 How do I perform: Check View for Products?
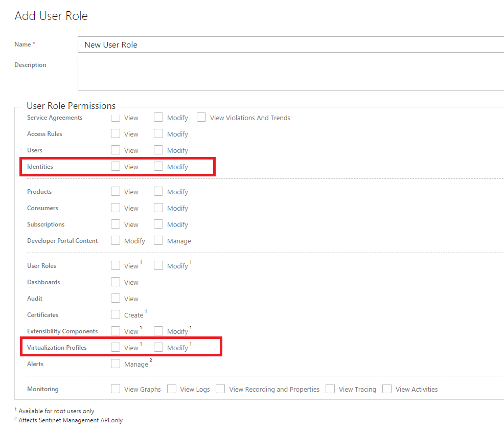click(116, 192)
